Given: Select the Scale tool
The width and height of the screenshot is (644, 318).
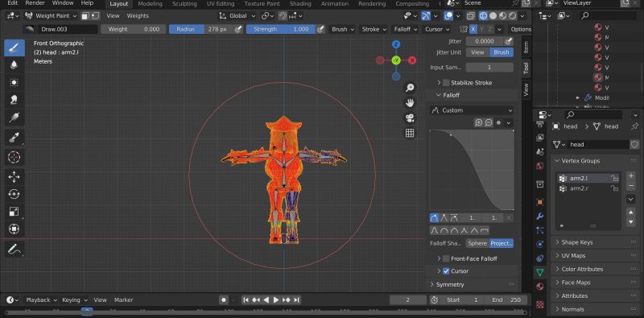Looking at the screenshot, I should pos(14,212).
